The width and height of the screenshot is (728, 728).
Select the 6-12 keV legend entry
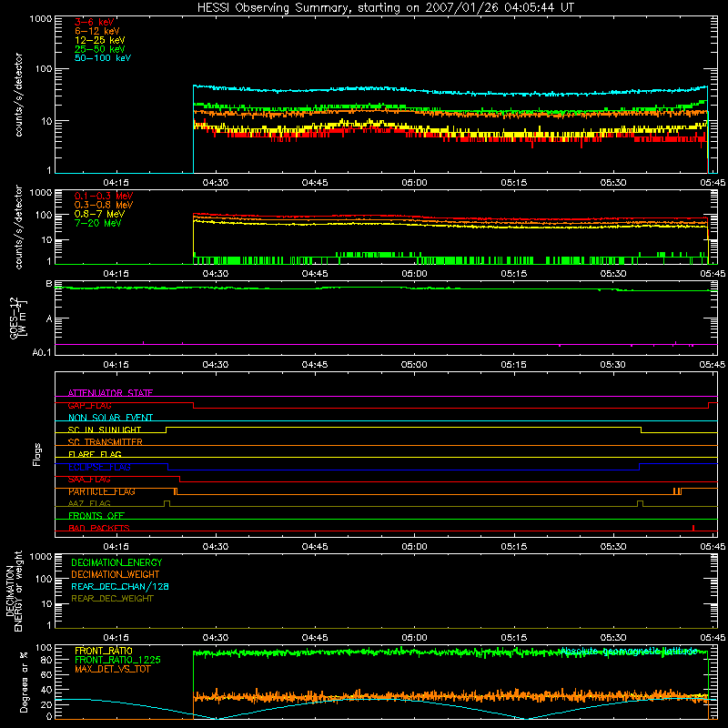pos(97,31)
